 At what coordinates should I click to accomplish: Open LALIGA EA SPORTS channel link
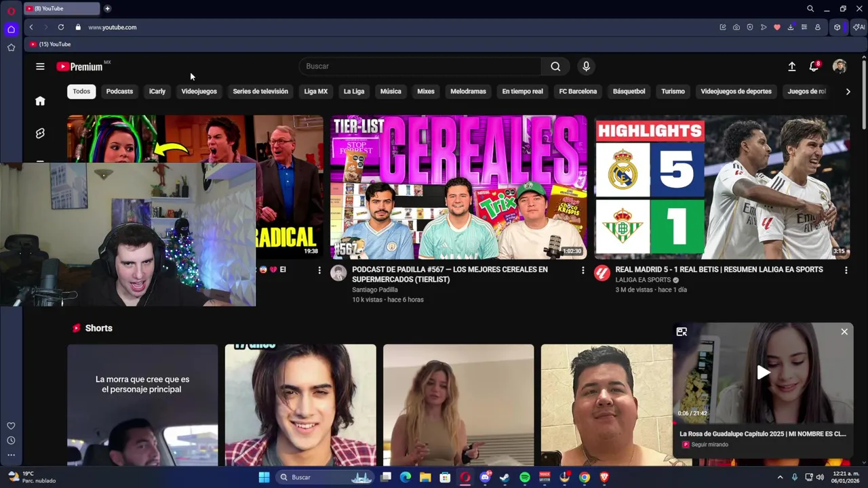[x=644, y=280]
